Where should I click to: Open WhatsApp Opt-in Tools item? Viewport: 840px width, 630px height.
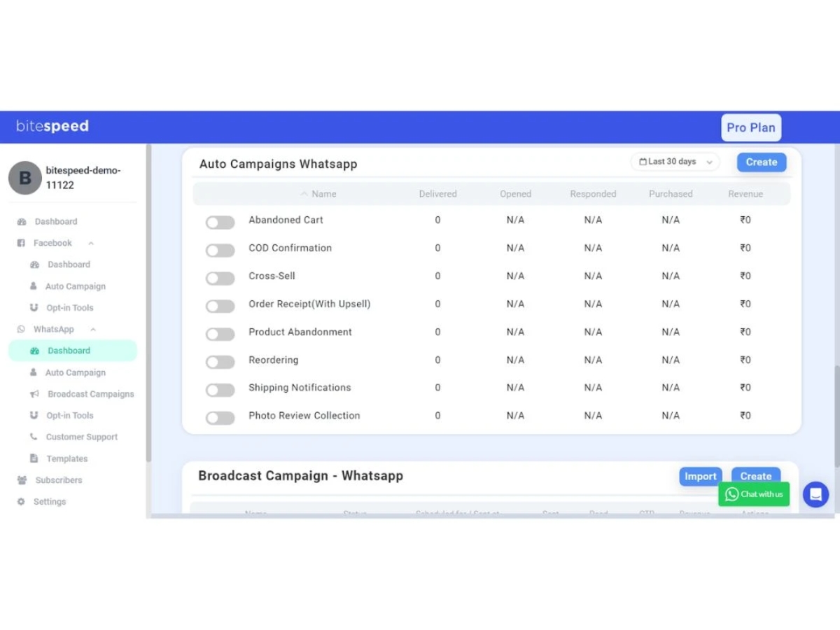click(70, 416)
